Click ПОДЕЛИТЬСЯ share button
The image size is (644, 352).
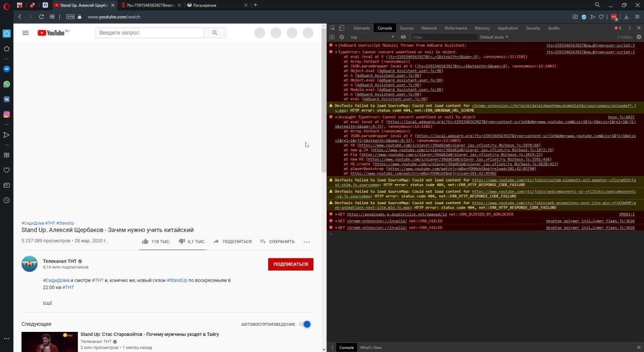click(232, 241)
